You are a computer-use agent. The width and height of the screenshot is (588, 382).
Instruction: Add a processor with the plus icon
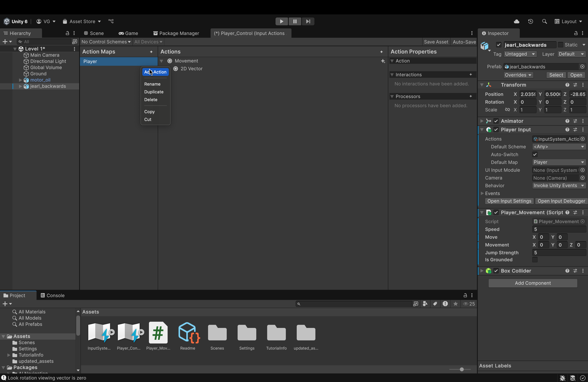click(471, 96)
